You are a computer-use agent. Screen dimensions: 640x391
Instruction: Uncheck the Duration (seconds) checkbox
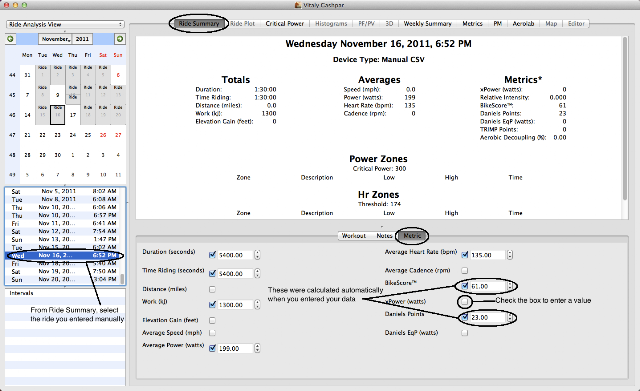tap(212, 255)
